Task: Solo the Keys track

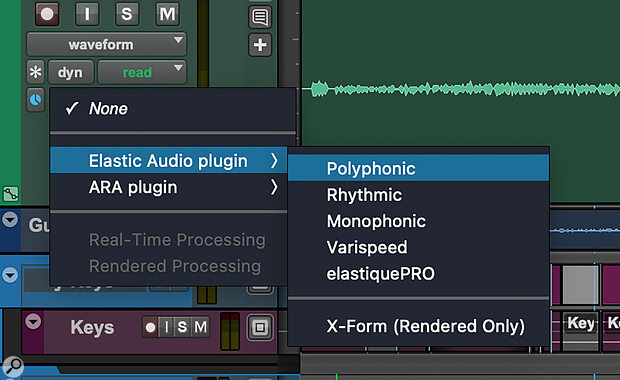Action: pos(182,327)
